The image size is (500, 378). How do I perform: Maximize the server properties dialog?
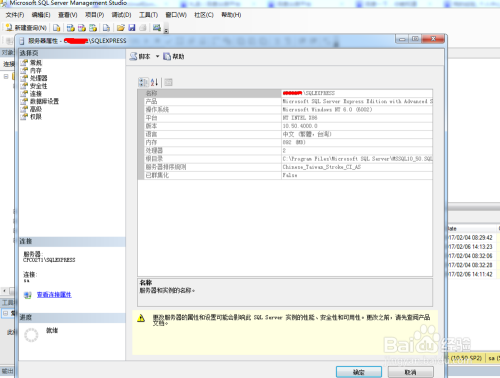coord(415,39)
